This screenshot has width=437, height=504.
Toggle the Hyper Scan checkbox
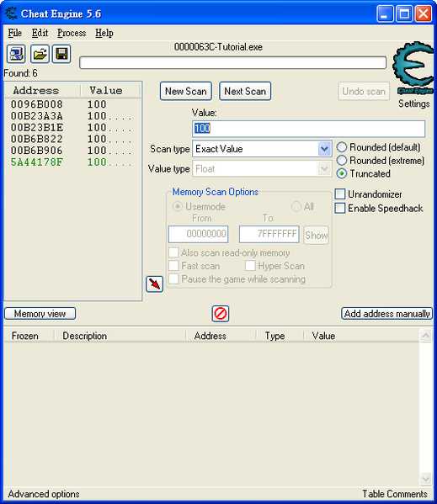point(250,266)
